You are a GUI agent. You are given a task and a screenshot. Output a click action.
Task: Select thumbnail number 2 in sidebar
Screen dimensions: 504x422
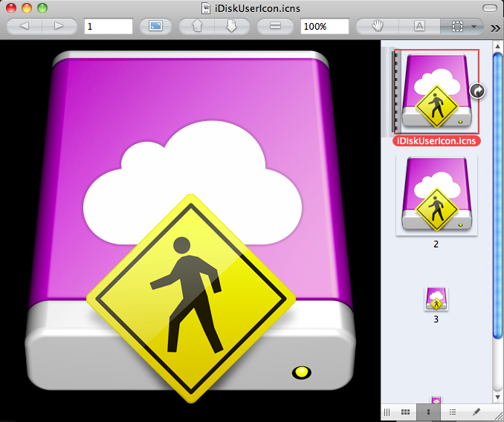[436, 195]
